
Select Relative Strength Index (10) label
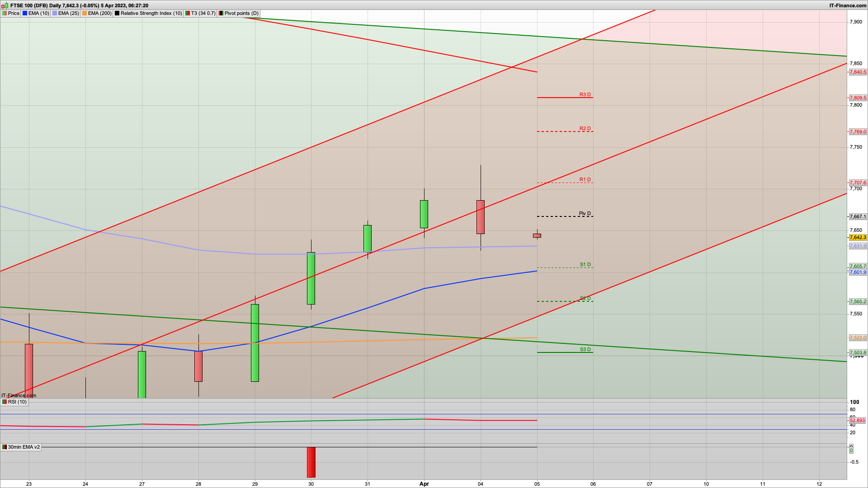151,14
